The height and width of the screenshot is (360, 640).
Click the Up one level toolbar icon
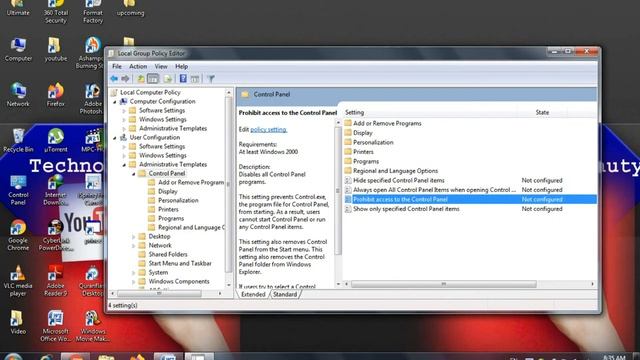(140, 79)
